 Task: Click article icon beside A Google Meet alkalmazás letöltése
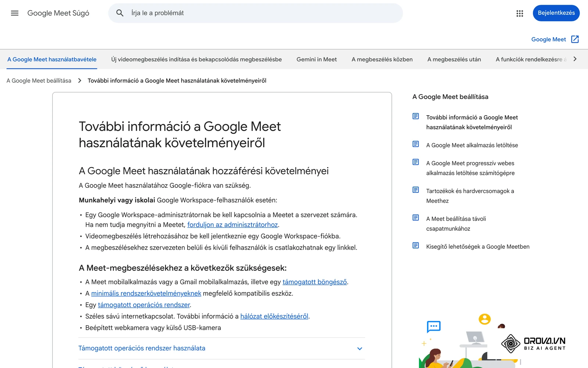(x=416, y=144)
